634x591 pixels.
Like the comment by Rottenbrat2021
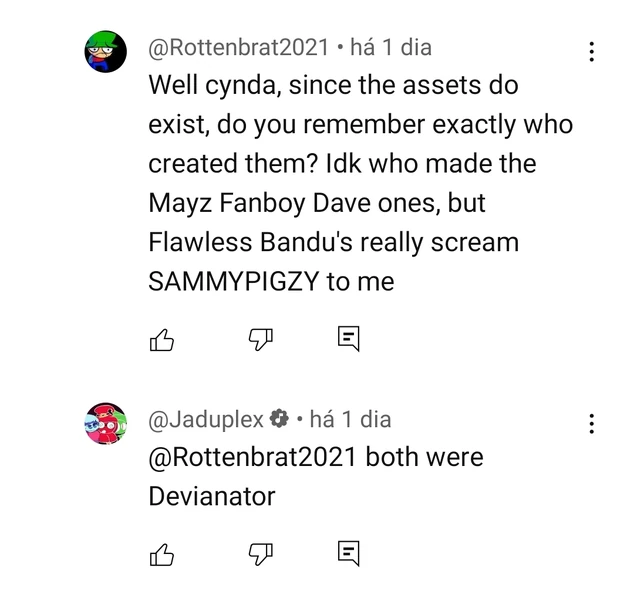pos(161,341)
